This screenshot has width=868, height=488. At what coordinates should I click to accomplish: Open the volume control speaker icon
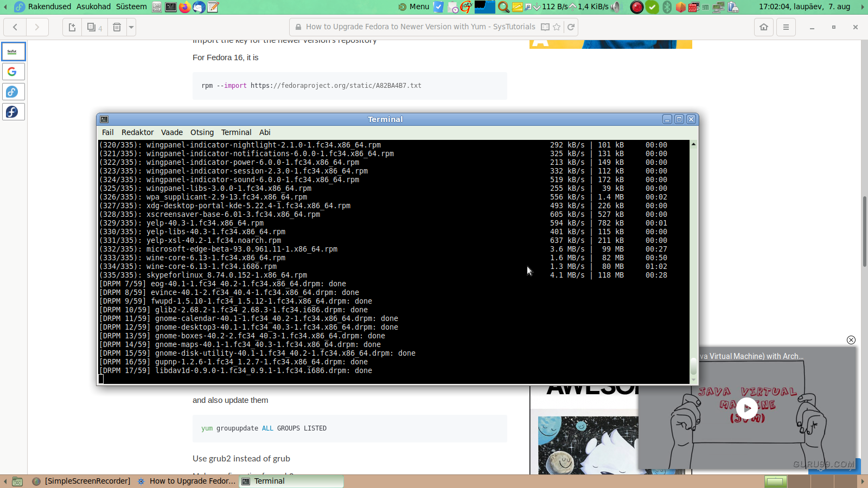click(x=615, y=7)
